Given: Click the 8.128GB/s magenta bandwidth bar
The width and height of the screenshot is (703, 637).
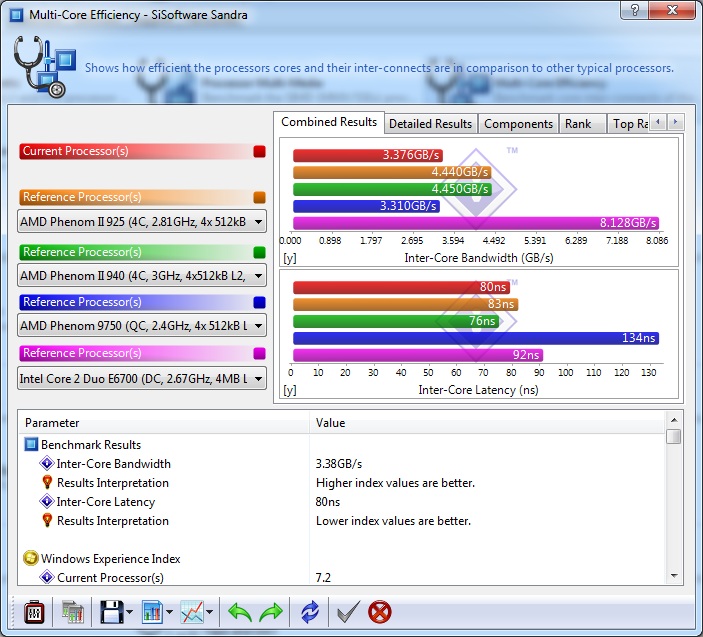Looking at the screenshot, I should pyautogui.click(x=476, y=222).
